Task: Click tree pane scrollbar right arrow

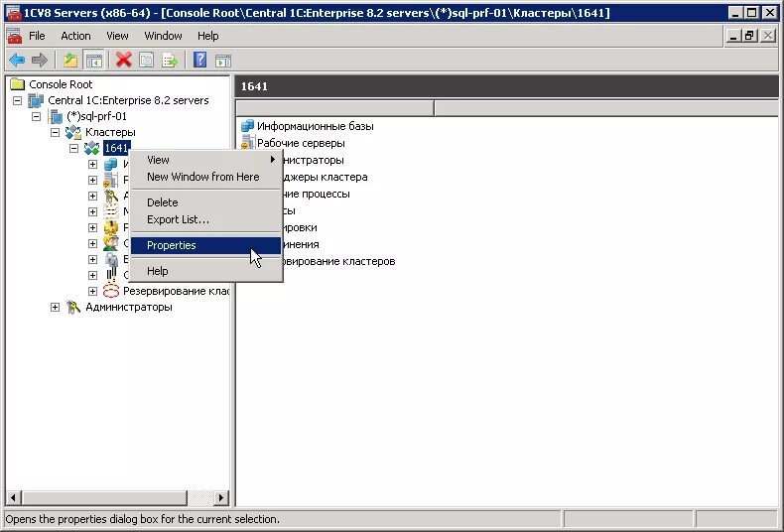Action: coord(221,497)
